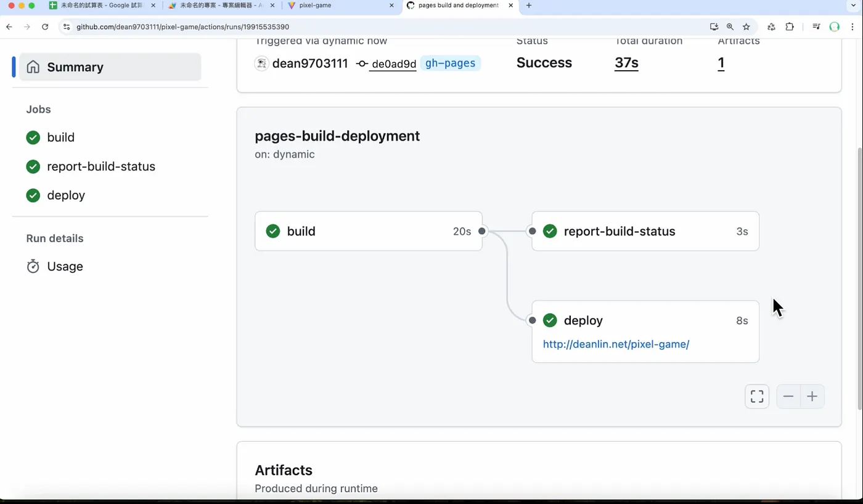Viewport: 863px width, 504px height.
Task: Click the gh-pages branch label
Action: [x=450, y=63]
